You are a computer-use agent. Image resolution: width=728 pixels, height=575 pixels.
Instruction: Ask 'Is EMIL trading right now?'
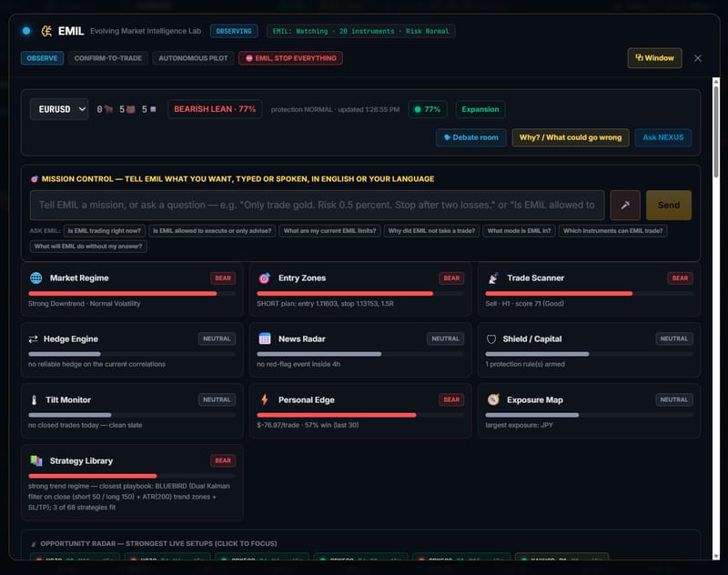point(105,231)
